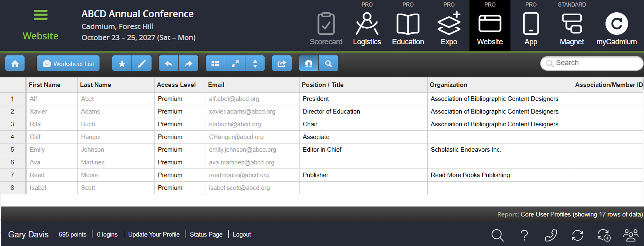Image resolution: width=644 pixels, height=246 pixels.
Task: Go to home via house icon
Action: click(15, 64)
